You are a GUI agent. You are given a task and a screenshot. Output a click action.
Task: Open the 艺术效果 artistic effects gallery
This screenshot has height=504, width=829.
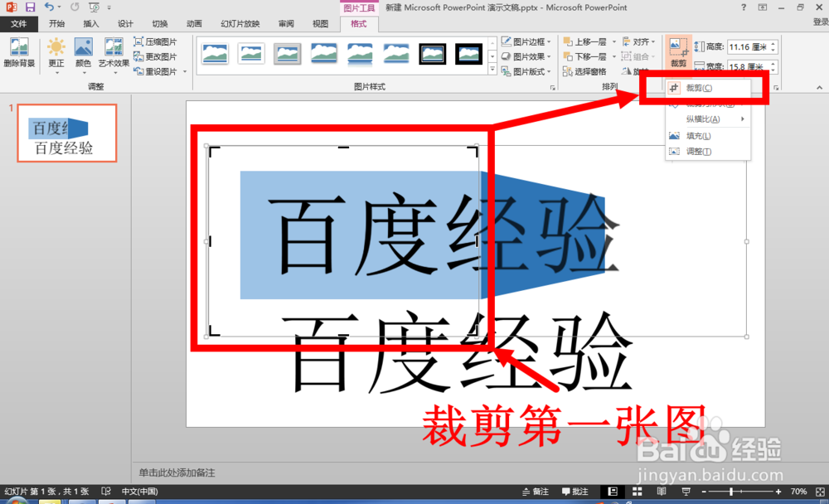[114, 56]
